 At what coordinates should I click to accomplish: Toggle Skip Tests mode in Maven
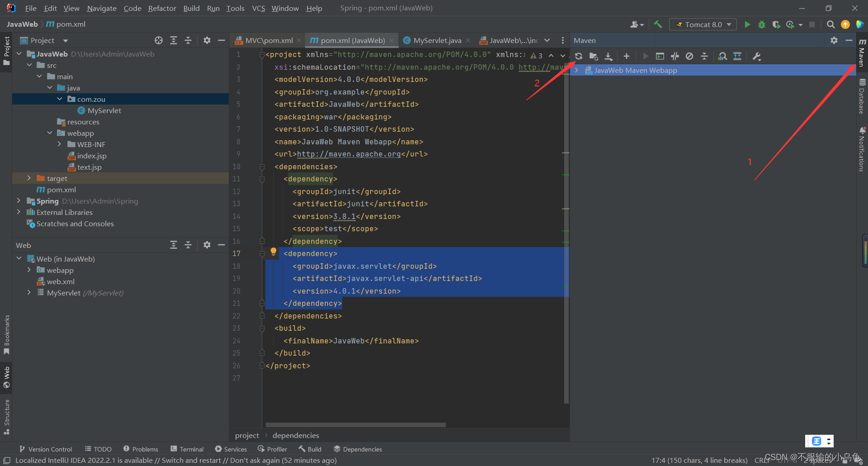tap(689, 56)
